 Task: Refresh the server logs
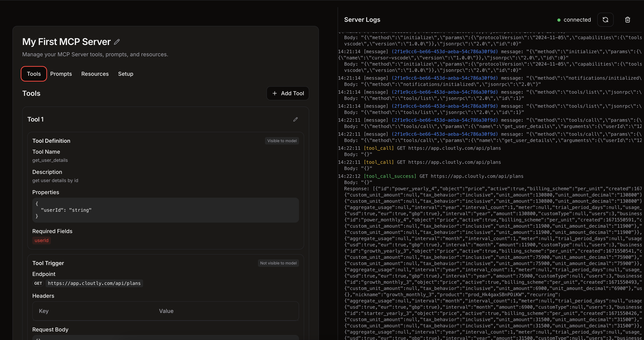[x=605, y=20]
